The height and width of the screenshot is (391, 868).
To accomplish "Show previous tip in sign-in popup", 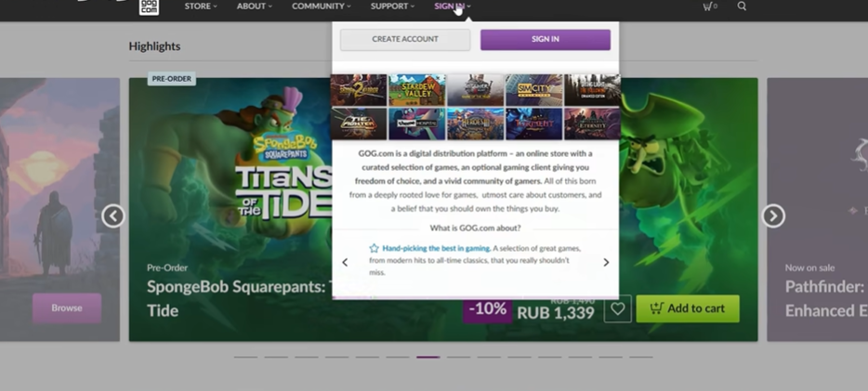I will click(345, 262).
